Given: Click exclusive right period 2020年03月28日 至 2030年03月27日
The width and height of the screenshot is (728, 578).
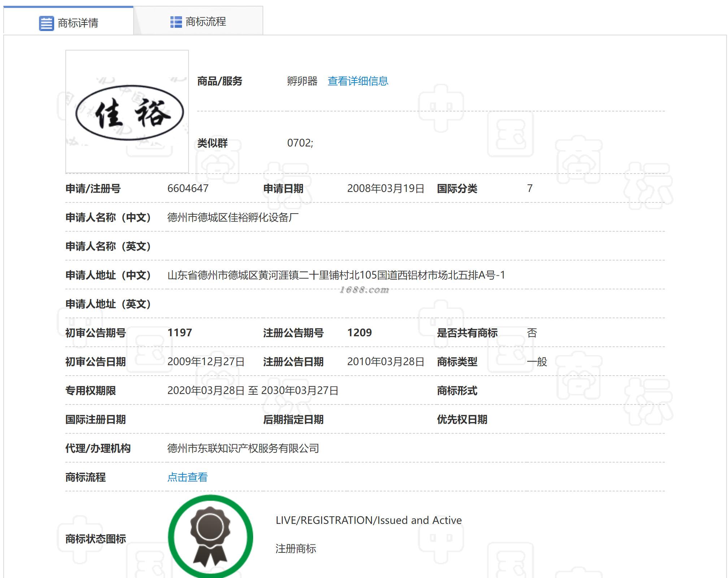Looking at the screenshot, I should pyautogui.click(x=253, y=390).
